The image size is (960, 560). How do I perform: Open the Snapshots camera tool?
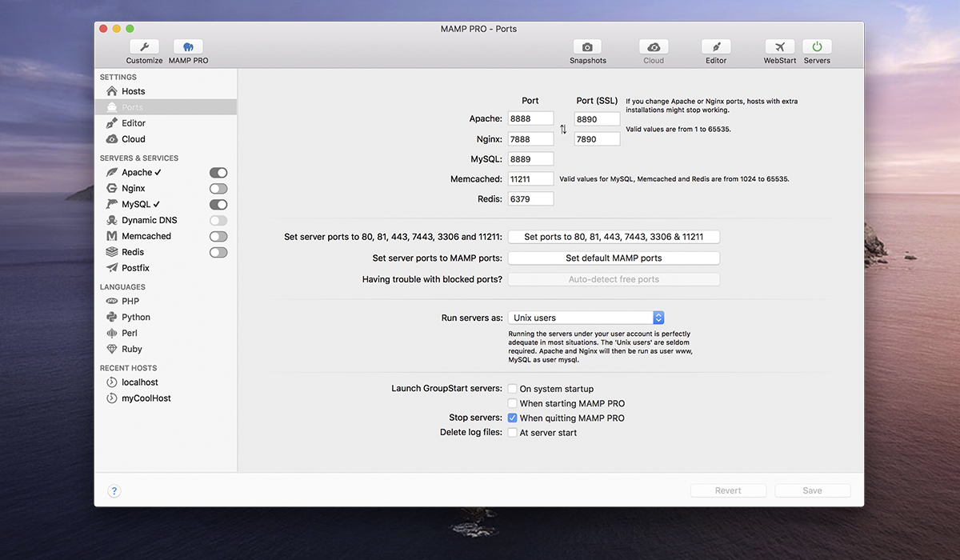587,47
